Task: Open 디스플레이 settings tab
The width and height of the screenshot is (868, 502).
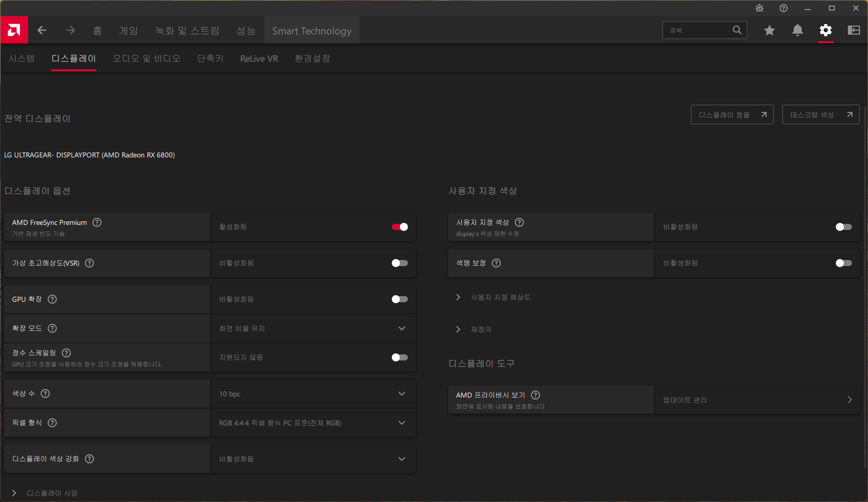Action: pos(74,59)
